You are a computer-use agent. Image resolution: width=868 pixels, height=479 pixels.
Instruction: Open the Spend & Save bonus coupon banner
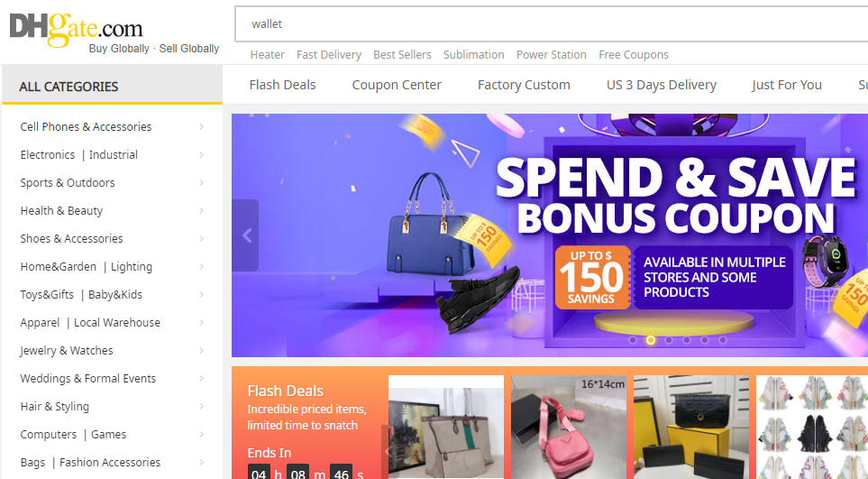click(x=550, y=235)
